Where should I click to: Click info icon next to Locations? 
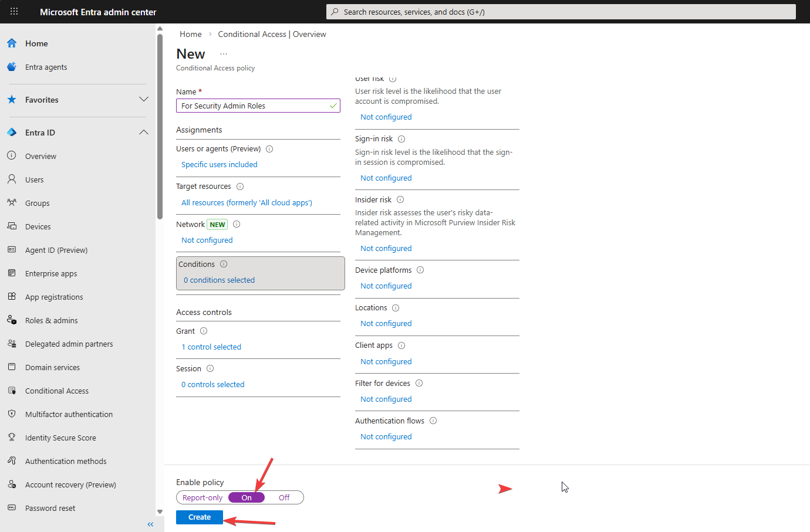(x=396, y=308)
